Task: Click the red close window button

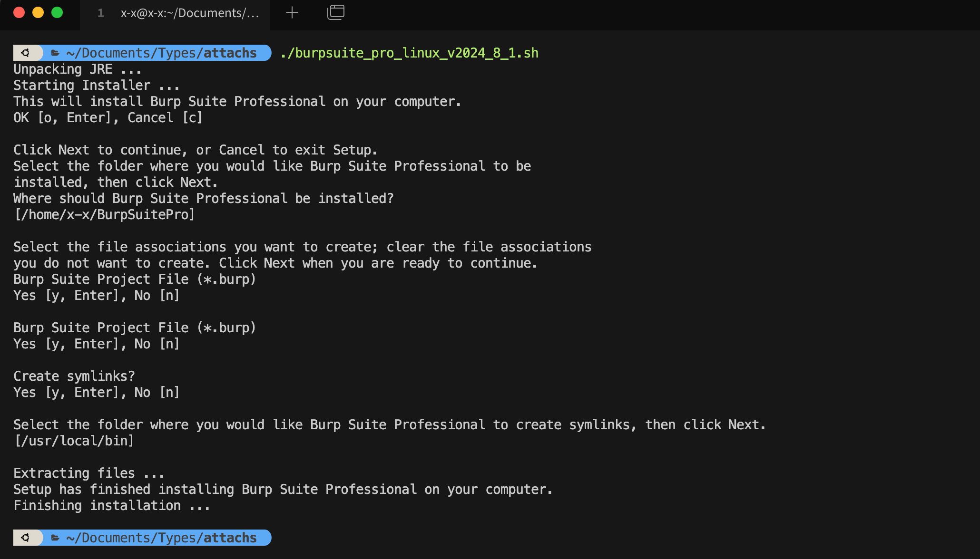Action: pos(19,12)
